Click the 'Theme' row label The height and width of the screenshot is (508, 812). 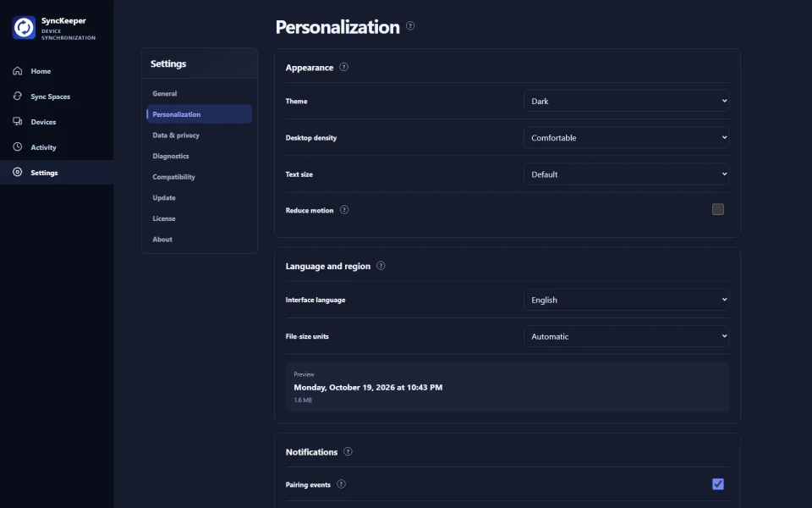[x=296, y=101]
